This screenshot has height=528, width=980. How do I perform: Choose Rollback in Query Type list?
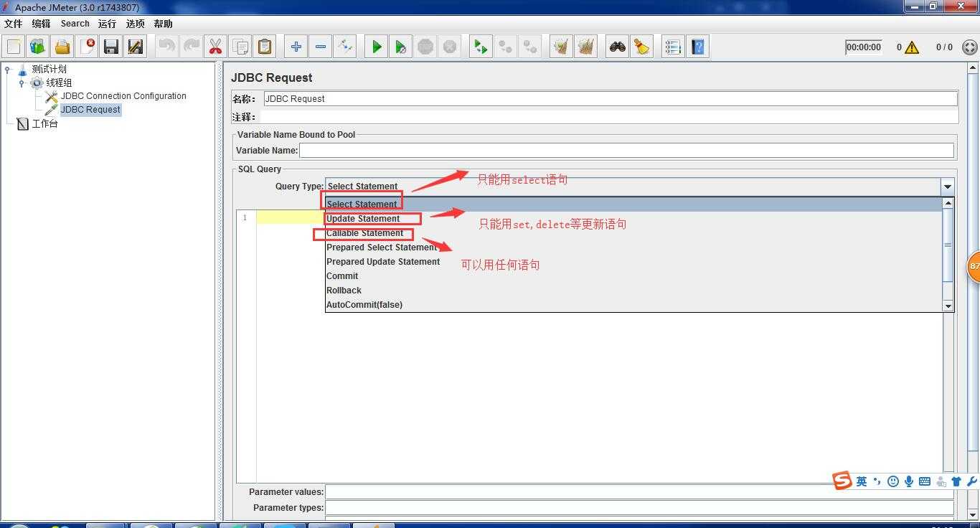click(633, 291)
